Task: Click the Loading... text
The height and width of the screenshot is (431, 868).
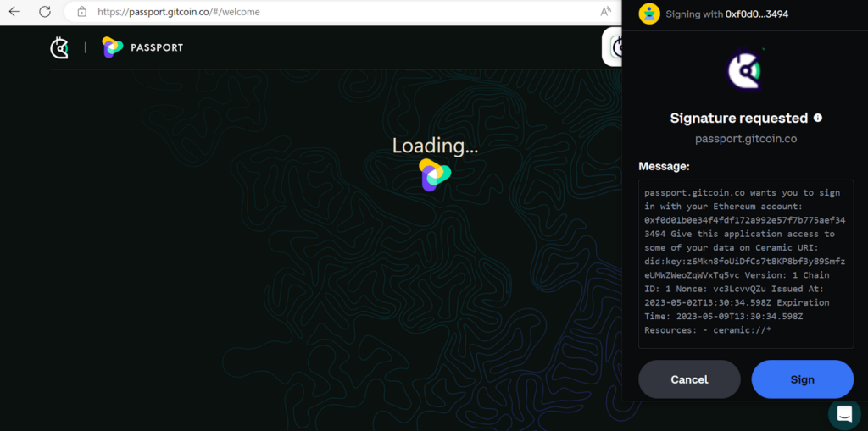Action: click(x=435, y=146)
